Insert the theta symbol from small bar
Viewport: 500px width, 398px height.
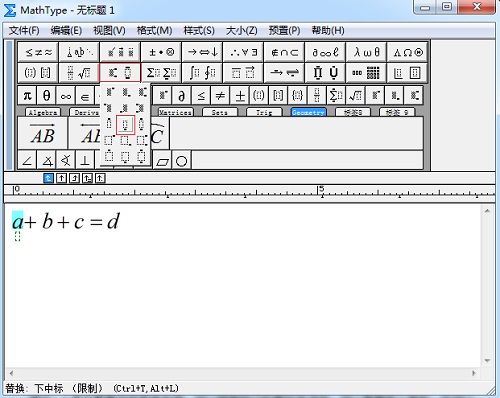point(47,96)
